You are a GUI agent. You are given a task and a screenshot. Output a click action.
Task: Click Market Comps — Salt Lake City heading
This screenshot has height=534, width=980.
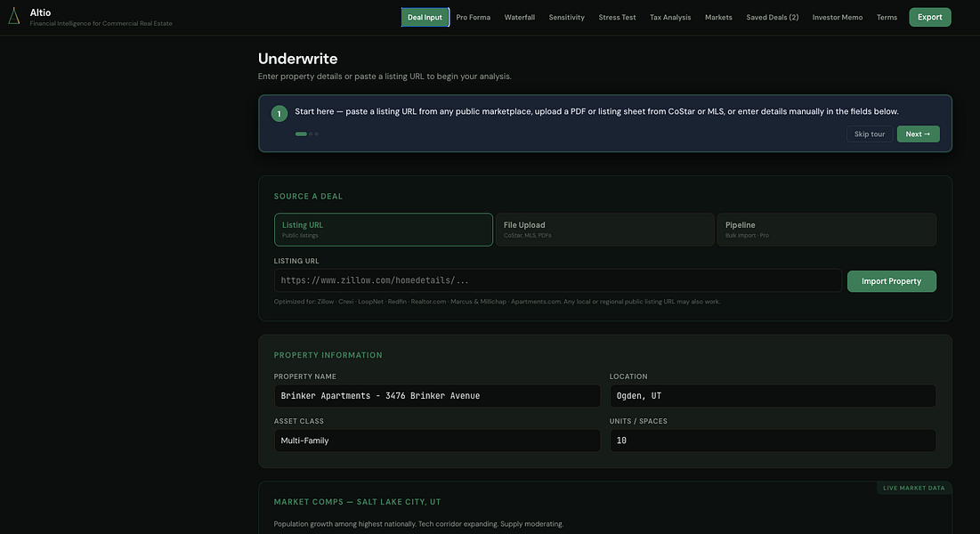[x=358, y=502]
